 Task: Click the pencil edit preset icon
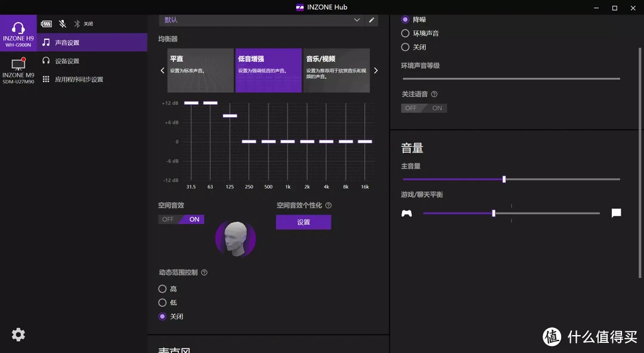[371, 20]
